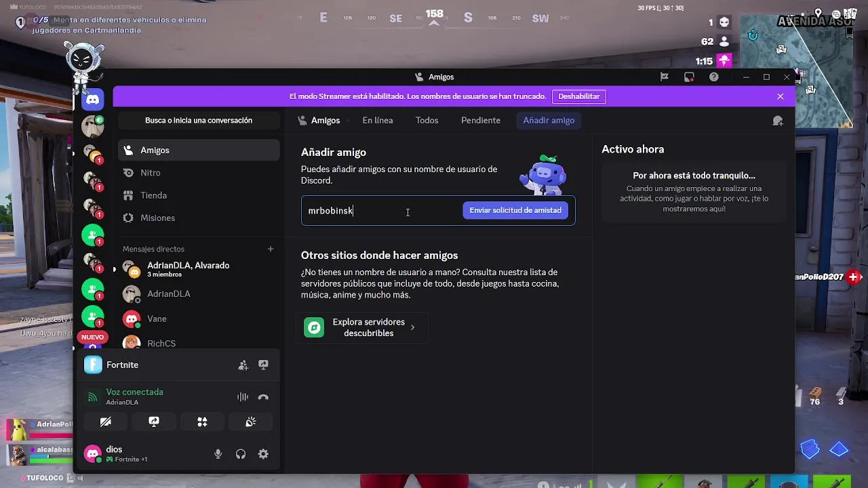Click the Otros sitios donde hacer amigos heading
Screen dimensions: 868x488
coord(379,256)
